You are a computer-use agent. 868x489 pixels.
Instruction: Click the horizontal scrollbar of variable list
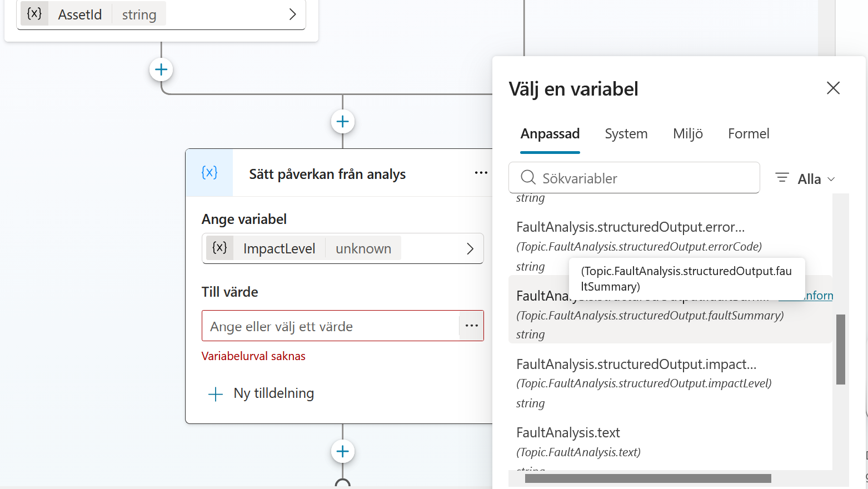click(648, 478)
